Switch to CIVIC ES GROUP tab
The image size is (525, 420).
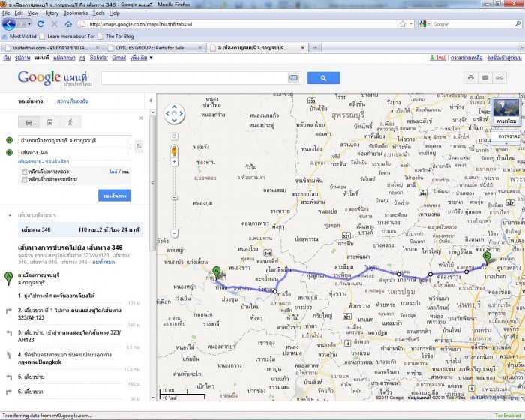154,48
